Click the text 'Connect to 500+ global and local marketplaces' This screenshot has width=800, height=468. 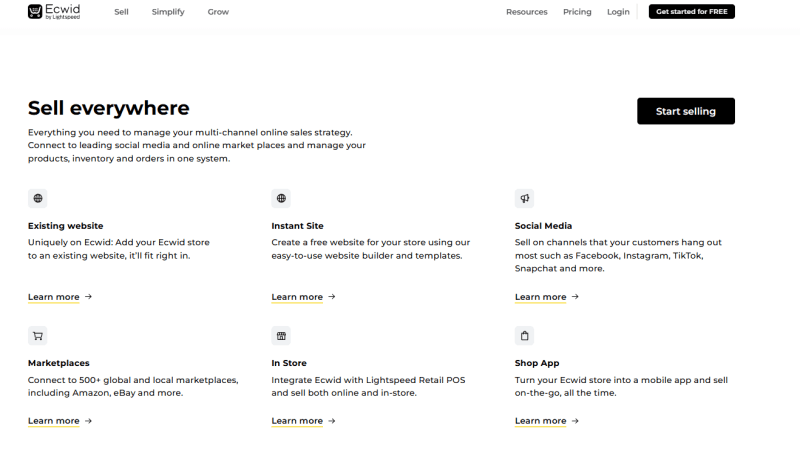click(133, 380)
